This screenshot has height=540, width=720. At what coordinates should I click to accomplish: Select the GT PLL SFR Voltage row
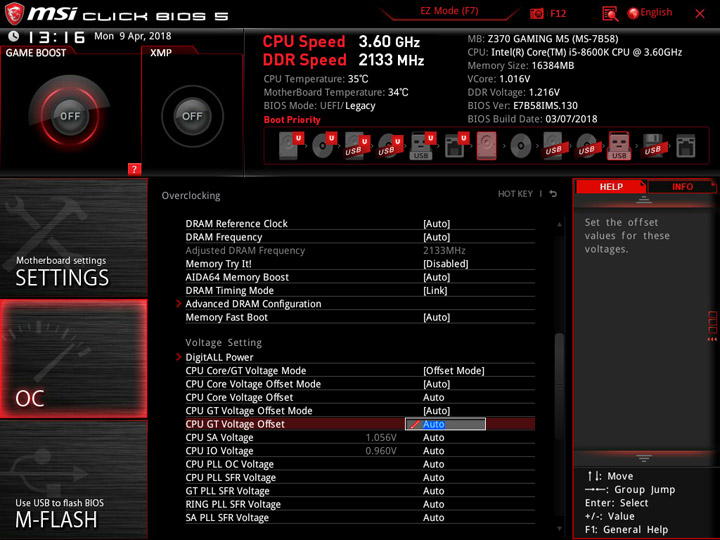(360, 491)
